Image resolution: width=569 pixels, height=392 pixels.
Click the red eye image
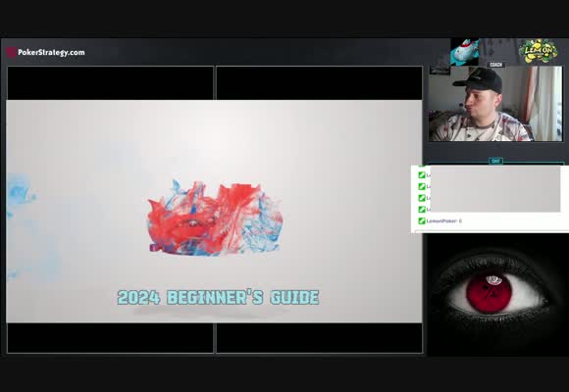(x=495, y=295)
